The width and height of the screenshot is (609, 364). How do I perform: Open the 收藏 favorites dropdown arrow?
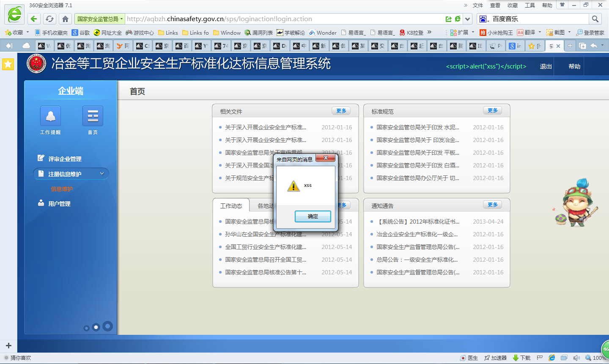27,32
